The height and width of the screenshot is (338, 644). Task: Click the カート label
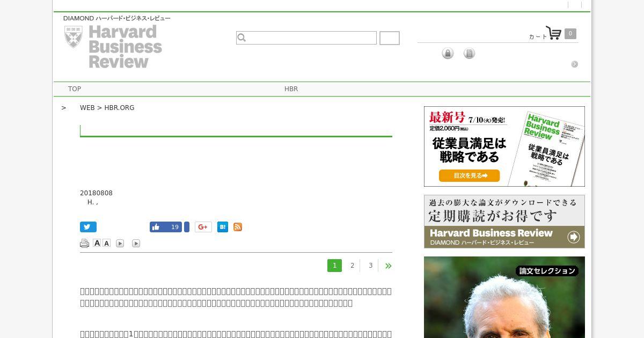pos(538,36)
